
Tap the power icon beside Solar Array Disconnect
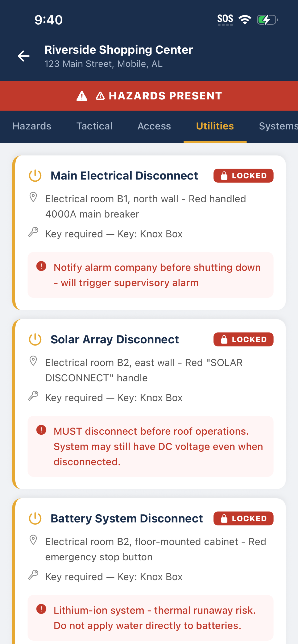coord(35,339)
